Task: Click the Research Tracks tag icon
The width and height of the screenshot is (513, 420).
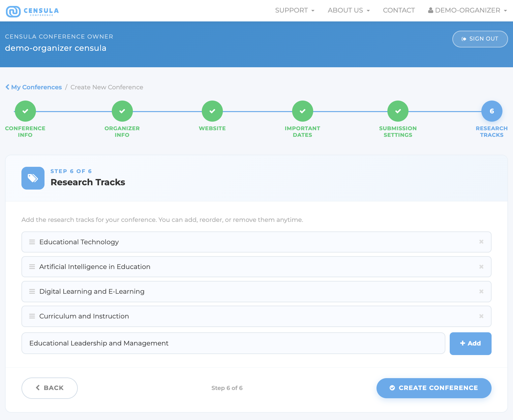Action: click(x=33, y=178)
